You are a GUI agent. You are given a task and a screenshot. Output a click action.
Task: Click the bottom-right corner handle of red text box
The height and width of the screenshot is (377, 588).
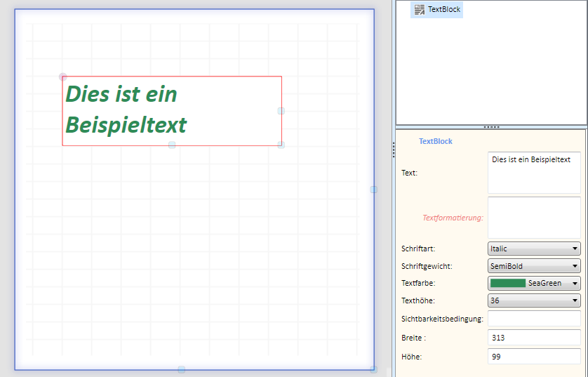281,145
